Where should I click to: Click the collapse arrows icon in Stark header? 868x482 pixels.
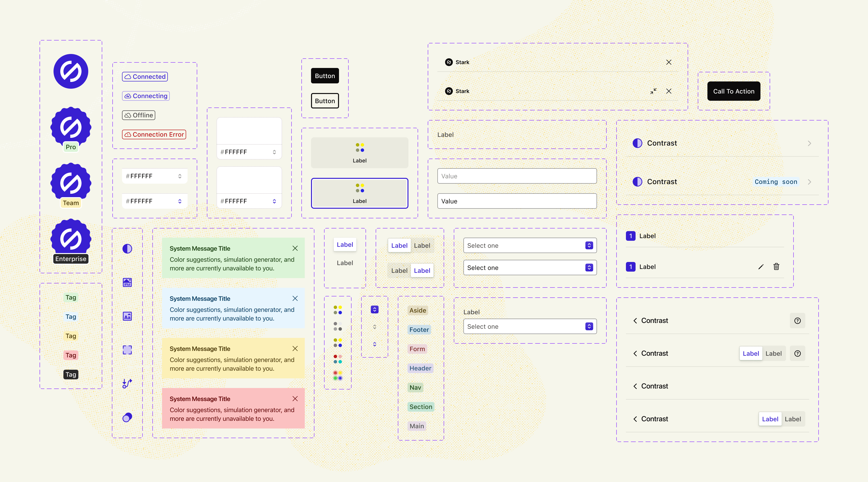click(653, 91)
